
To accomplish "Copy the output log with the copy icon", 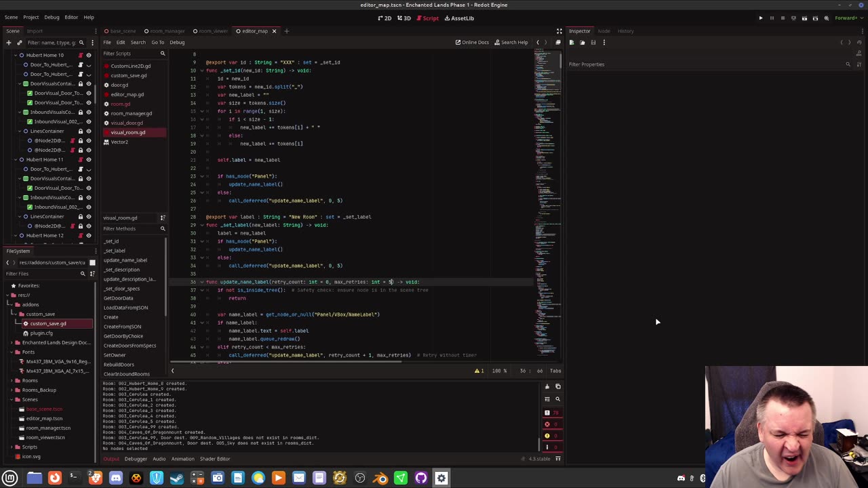I will 558,386.
